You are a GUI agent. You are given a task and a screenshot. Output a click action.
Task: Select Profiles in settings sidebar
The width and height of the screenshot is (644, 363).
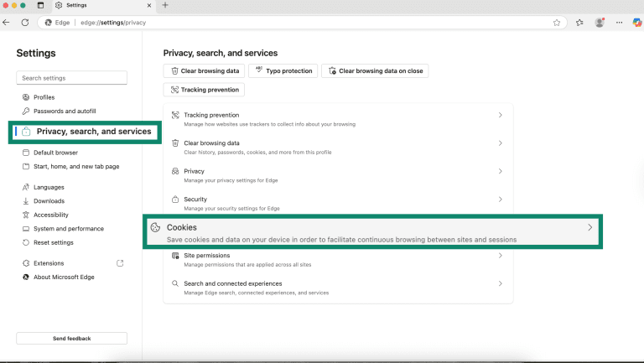click(44, 97)
